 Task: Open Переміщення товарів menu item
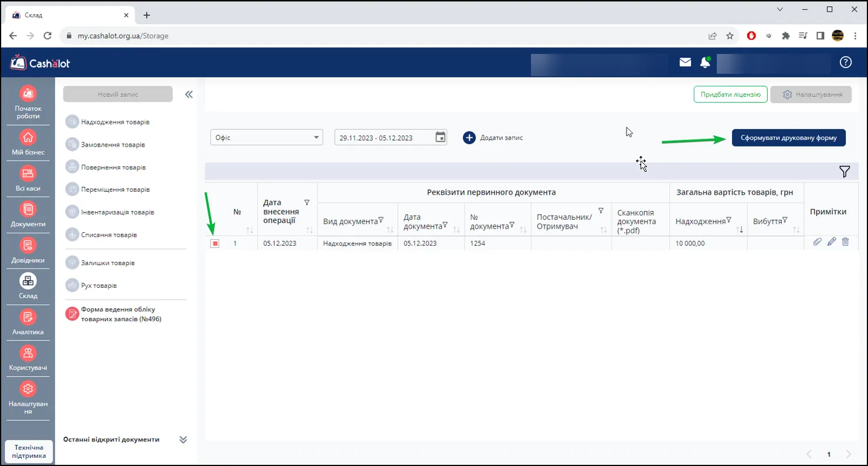tap(108, 189)
